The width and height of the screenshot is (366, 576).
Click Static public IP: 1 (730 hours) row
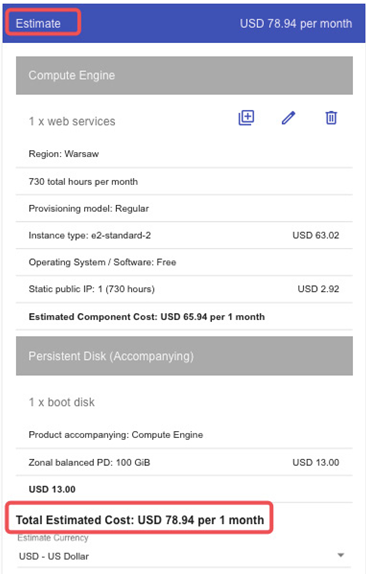[x=184, y=289]
